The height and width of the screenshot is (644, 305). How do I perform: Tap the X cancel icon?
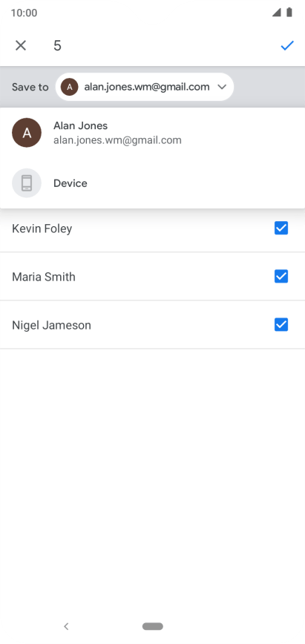point(21,45)
